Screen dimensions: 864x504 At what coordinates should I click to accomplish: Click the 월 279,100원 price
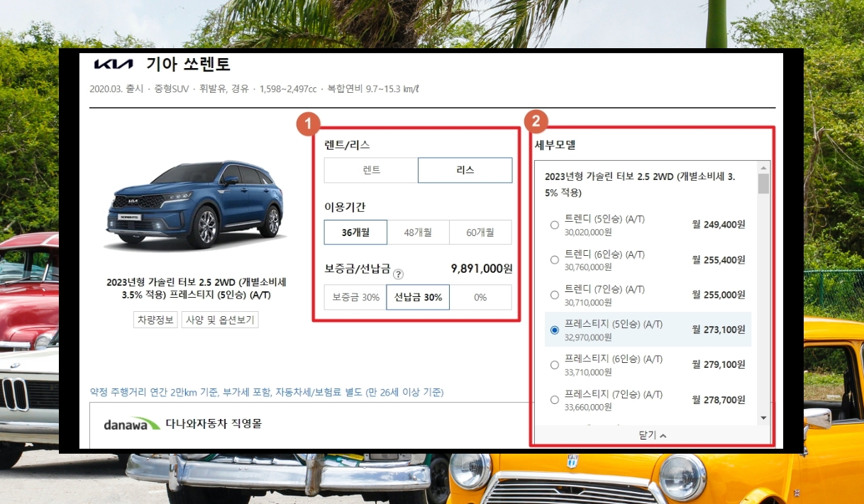pos(719,365)
